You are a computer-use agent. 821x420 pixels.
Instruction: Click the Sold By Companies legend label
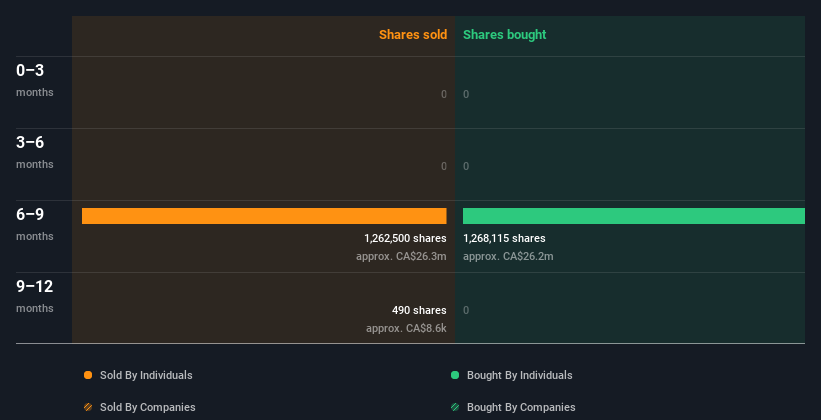148,407
